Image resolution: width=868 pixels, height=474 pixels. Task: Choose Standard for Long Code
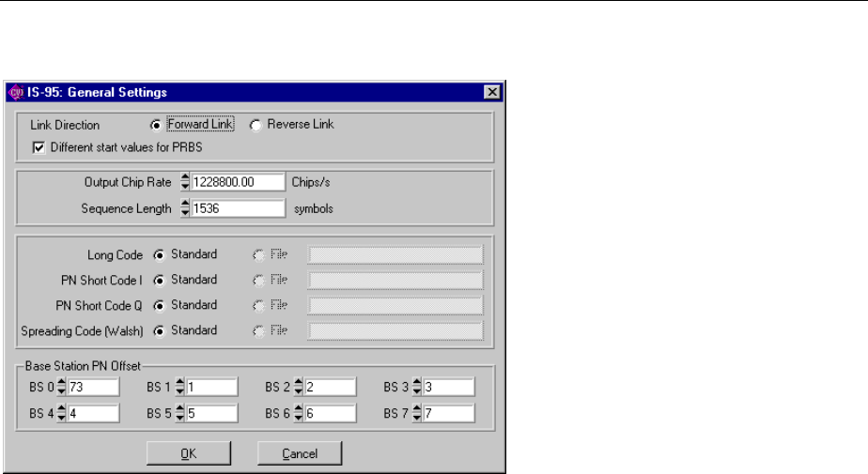[x=160, y=255]
